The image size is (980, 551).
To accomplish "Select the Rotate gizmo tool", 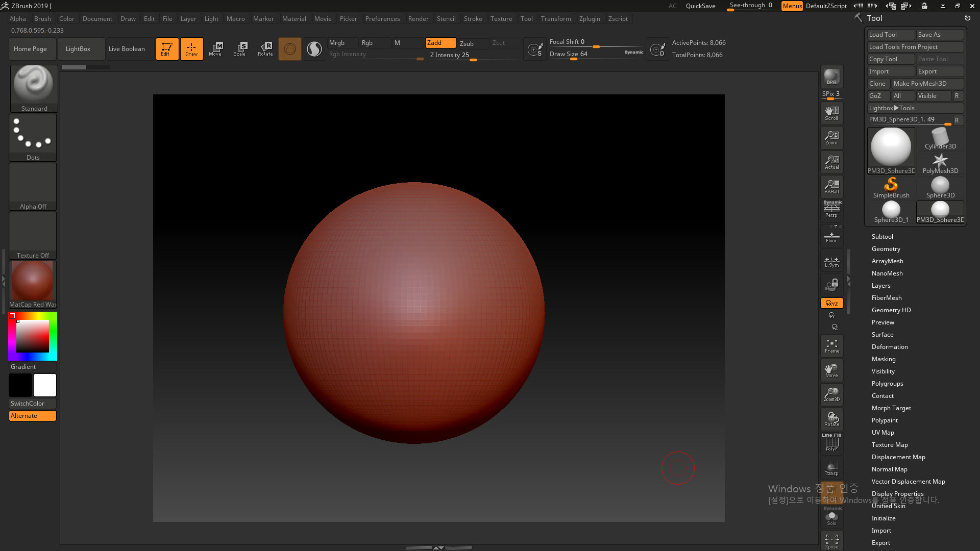I will (265, 49).
